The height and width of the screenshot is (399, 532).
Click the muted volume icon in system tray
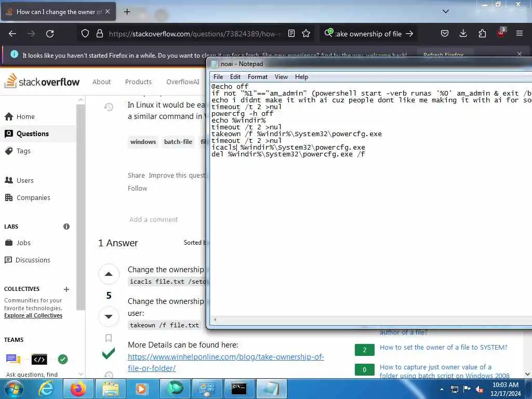(x=480, y=390)
